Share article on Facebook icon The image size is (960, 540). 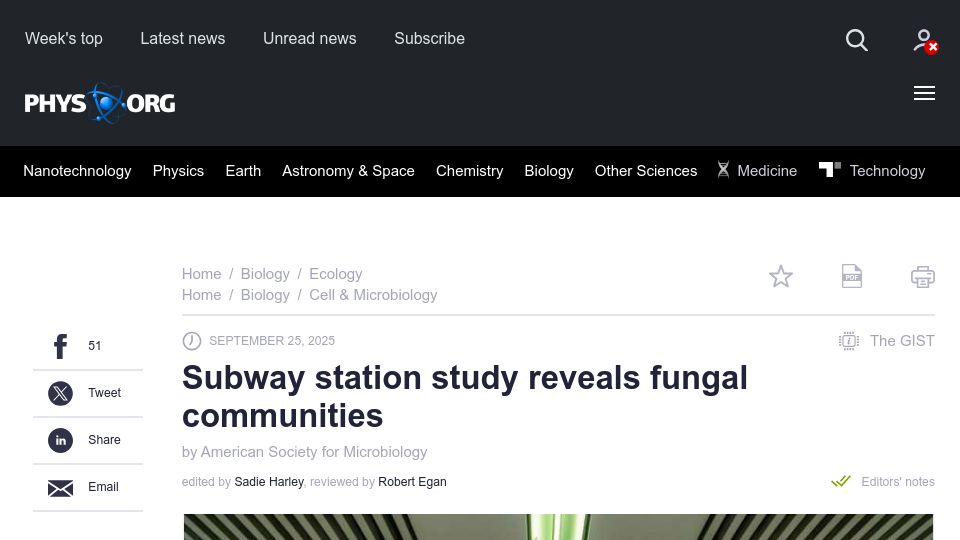(x=61, y=347)
